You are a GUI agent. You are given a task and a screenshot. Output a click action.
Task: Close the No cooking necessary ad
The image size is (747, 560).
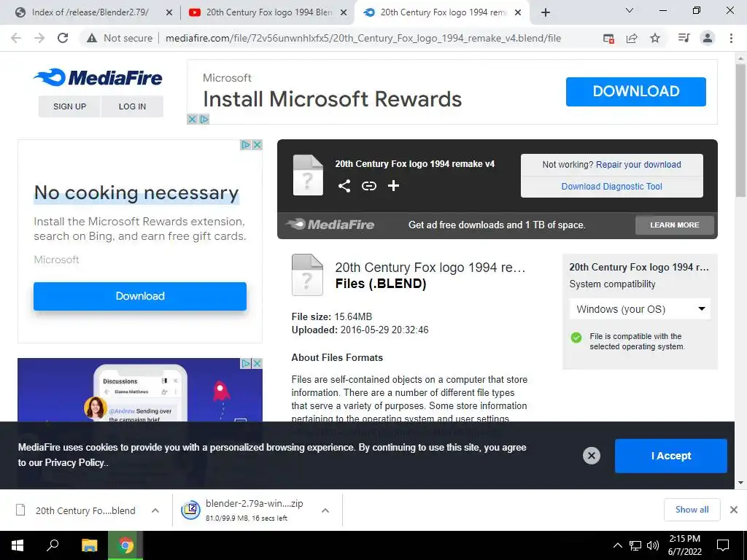click(257, 145)
